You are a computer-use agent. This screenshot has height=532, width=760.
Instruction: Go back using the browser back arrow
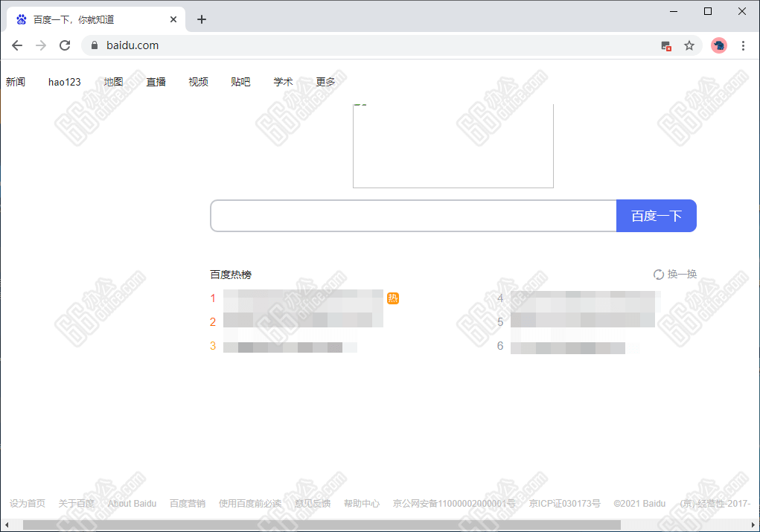(17, 45)
